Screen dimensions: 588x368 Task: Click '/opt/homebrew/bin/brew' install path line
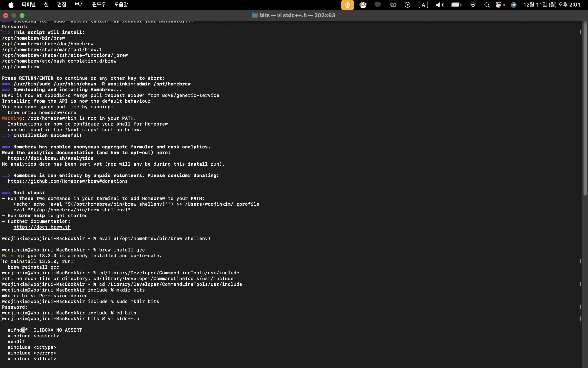click(33, 38)
